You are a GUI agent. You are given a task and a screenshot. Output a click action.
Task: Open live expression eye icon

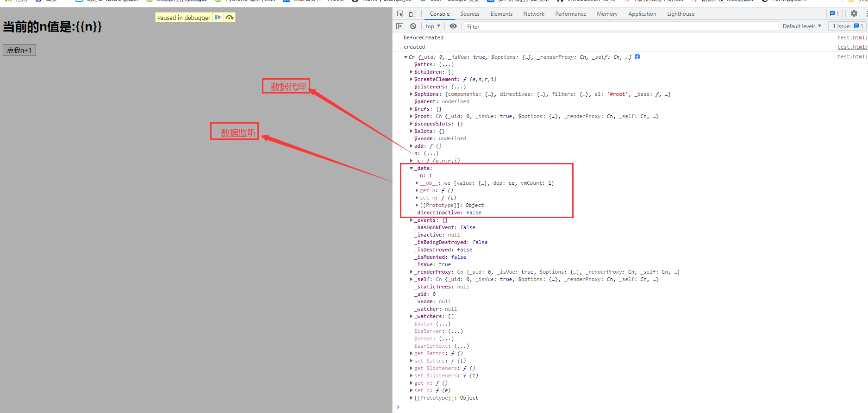453,26
